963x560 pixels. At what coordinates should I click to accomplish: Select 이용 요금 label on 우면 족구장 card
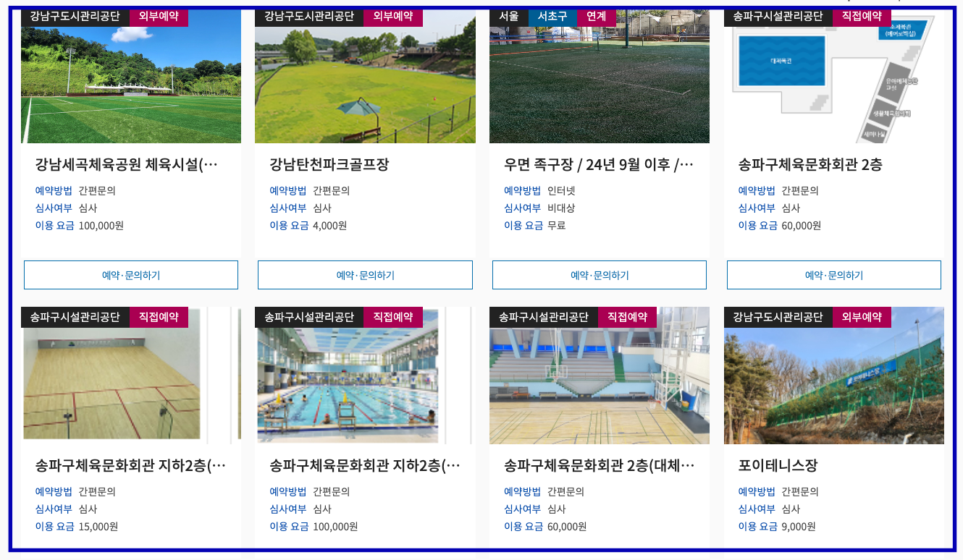[523, 226]
